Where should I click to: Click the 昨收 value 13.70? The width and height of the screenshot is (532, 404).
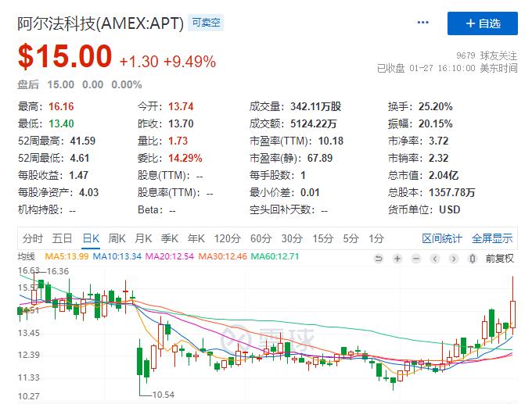pos(181,123)
